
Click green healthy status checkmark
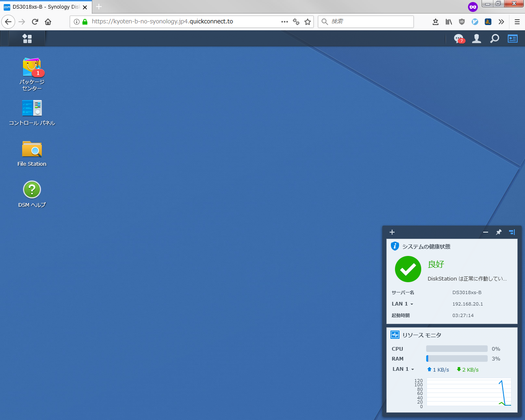[x=408, y=269]
